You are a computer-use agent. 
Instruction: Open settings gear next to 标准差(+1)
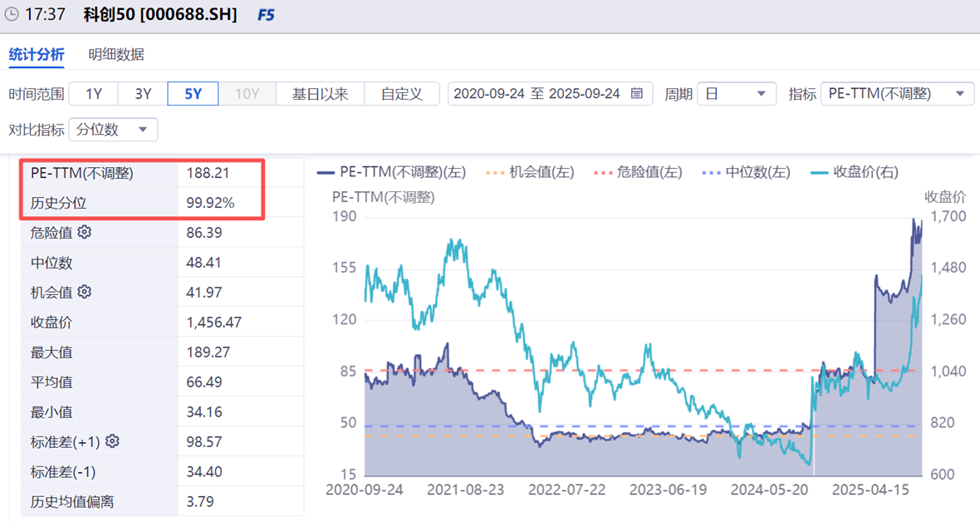point(112,441)
